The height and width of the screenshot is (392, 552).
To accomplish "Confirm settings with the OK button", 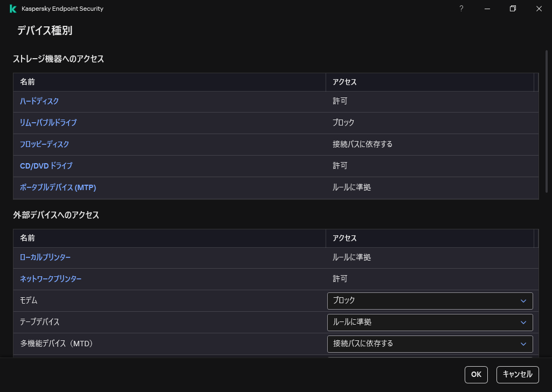I will (476, 375).
